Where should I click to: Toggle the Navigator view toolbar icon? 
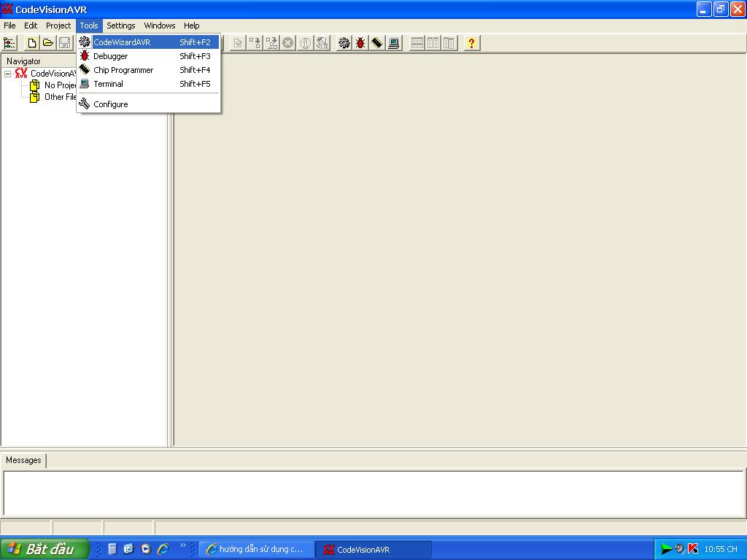click(9, 43)
